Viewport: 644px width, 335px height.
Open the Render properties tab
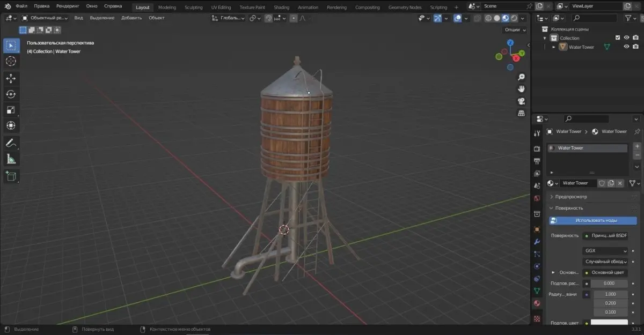click(x=537, y=148)
